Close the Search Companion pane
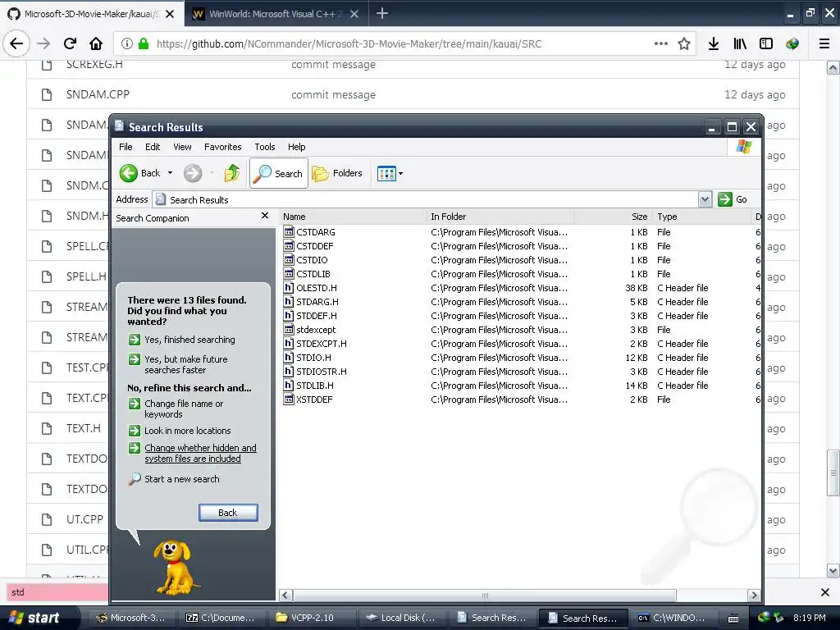This screenshot has height=630, width=840. (265, 216)
